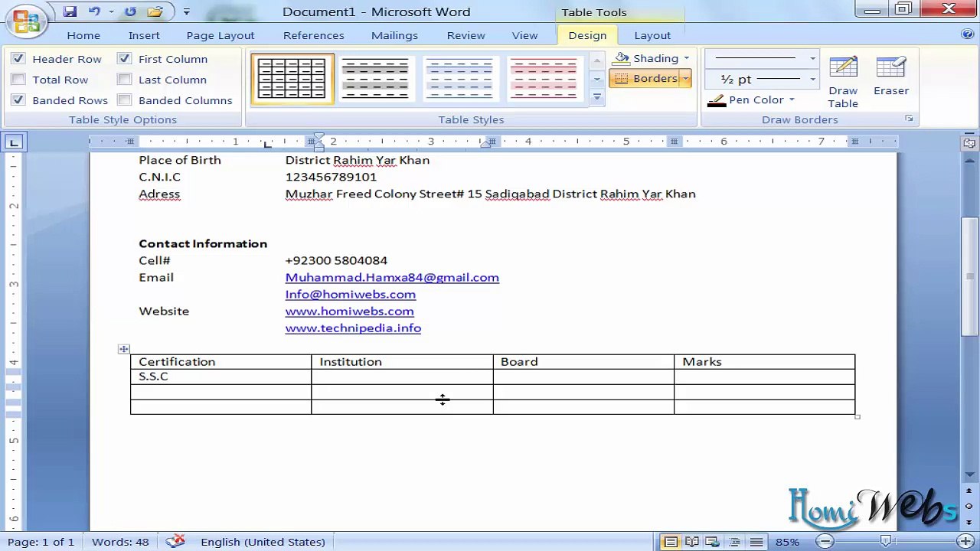
Task: Click the Words: 48 status bar item
Action: tap(120, 542)
